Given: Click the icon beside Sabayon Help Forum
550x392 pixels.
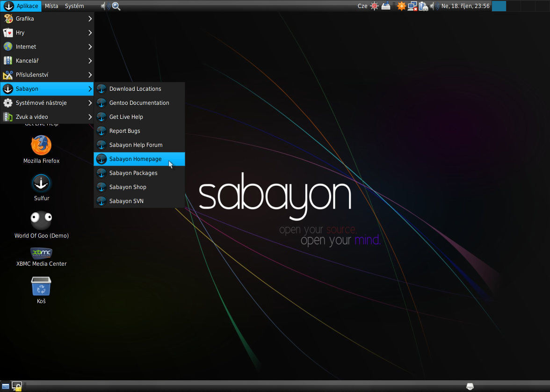Looking at the screenshot, I should pyautogui.click(x=101, y=145).
